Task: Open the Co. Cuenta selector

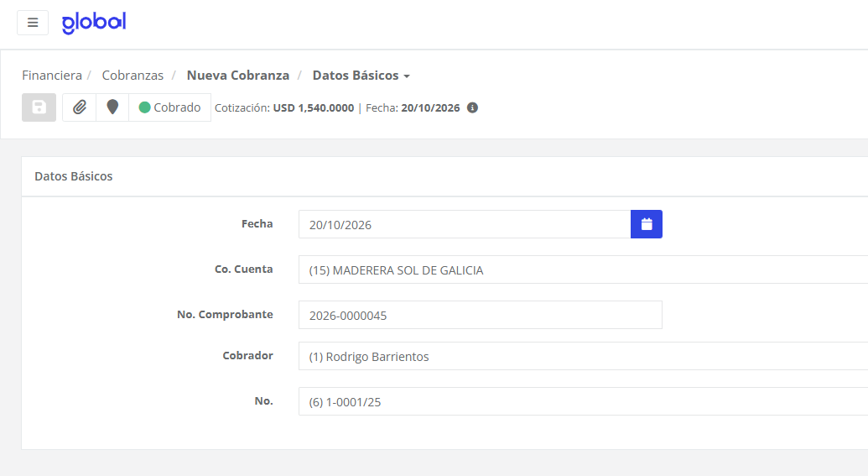Action: coord(584,269)
